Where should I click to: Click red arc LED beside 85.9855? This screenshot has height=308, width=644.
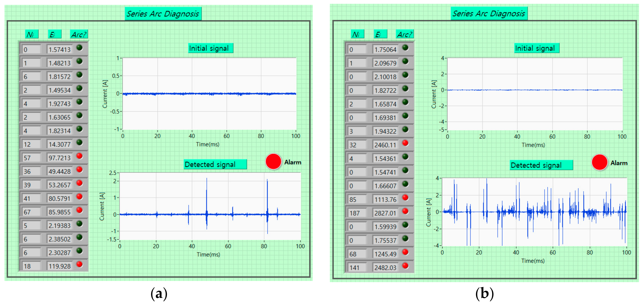click(79, 210)
